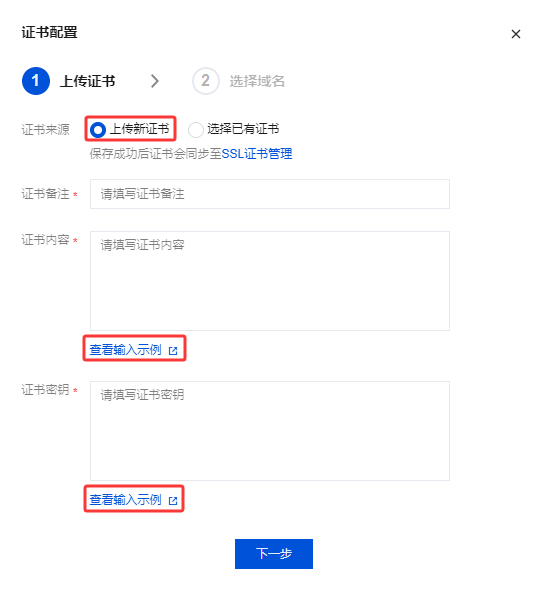542x591 pixels.
Task: Click the step 2 numbered circle icon
Action: (x=205, y=81)
